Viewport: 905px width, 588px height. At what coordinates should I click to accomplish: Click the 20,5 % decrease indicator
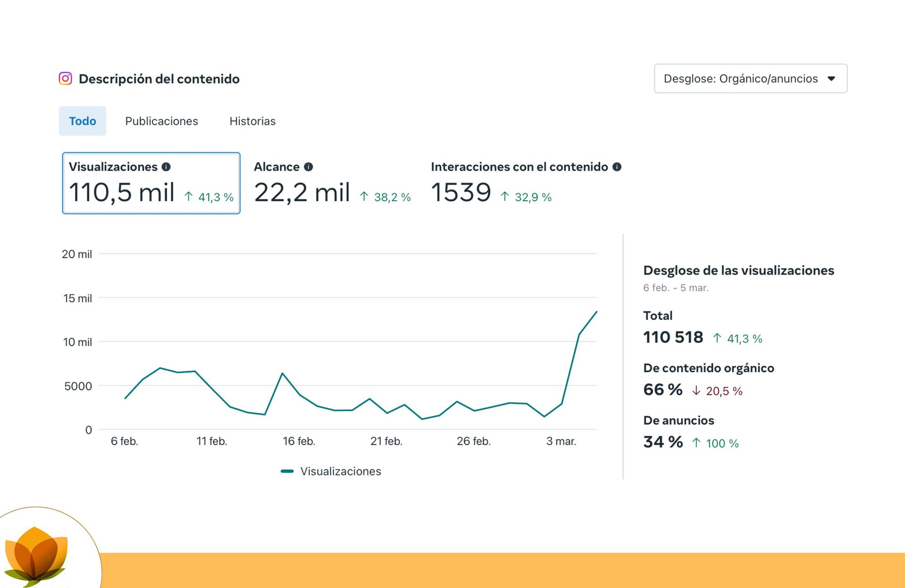(x=717, y=391)
